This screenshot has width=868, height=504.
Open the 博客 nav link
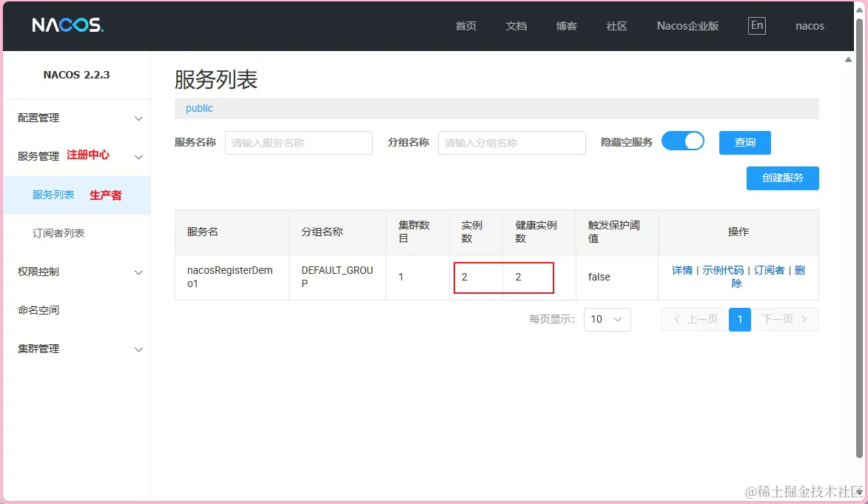point(566,26)
